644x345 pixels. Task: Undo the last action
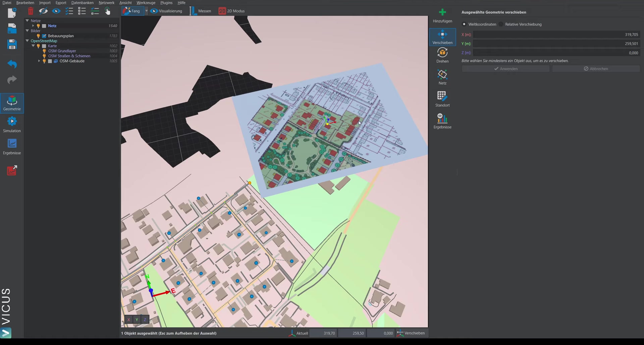(12, 64)
